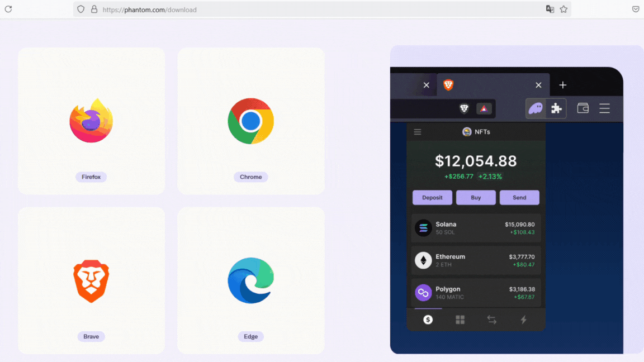Reload the page with the refresh icon
The height and width of the screenshot is (362, 644).
[8, 9]
